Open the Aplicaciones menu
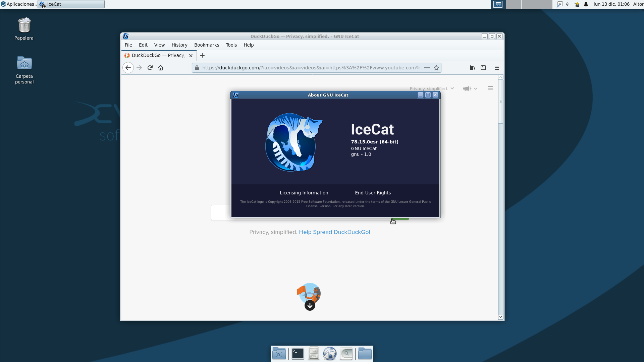This screenshot has height=362, width=644. pyautogui.click(x=17, y=4)
